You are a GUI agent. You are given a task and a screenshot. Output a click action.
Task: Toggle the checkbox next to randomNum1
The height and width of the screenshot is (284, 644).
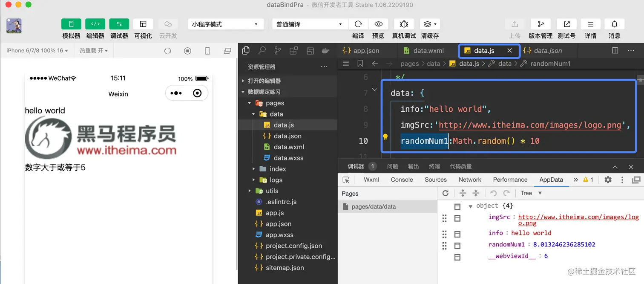coord(457,246)
